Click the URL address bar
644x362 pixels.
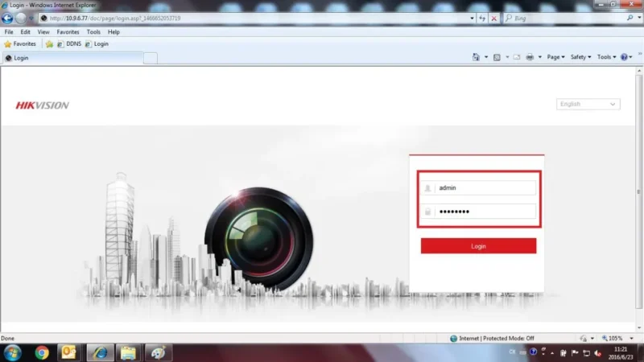pos(254,18)
